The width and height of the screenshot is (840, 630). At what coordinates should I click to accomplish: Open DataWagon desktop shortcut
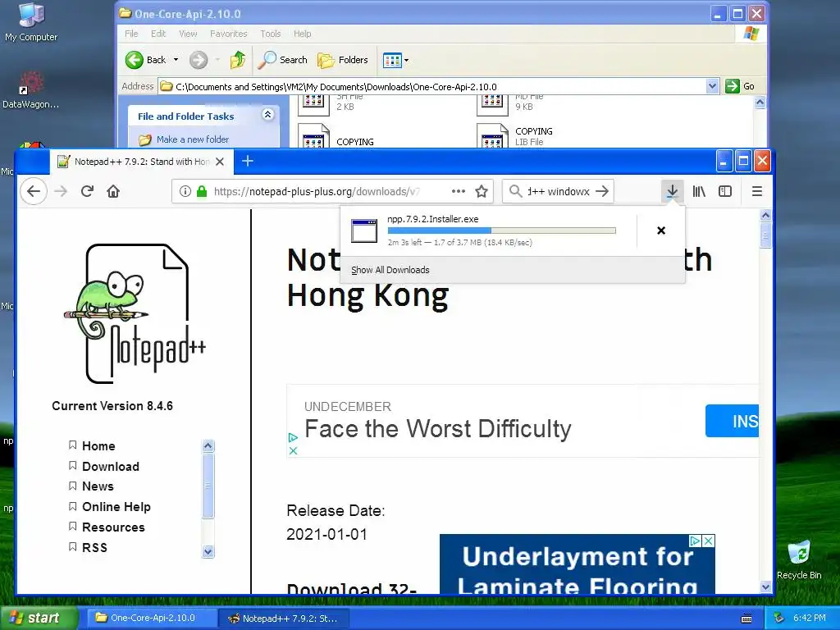[30, 89]
